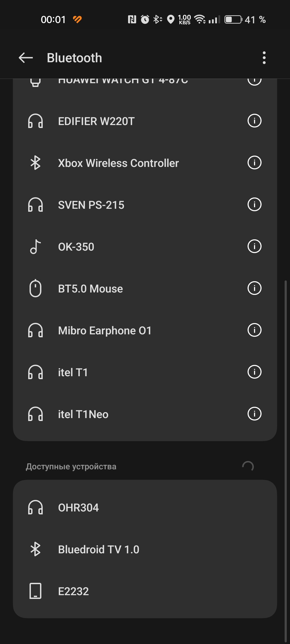Open info icon for SVEN PS-215
This screenshot has height=644, width=290.
pyautogui.click(x=254, y=204)
